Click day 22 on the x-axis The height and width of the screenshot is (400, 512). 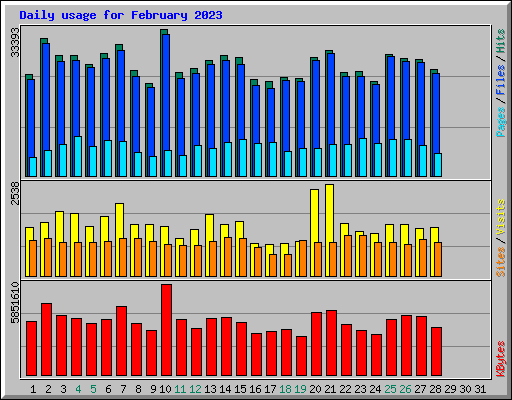point(345,389)
